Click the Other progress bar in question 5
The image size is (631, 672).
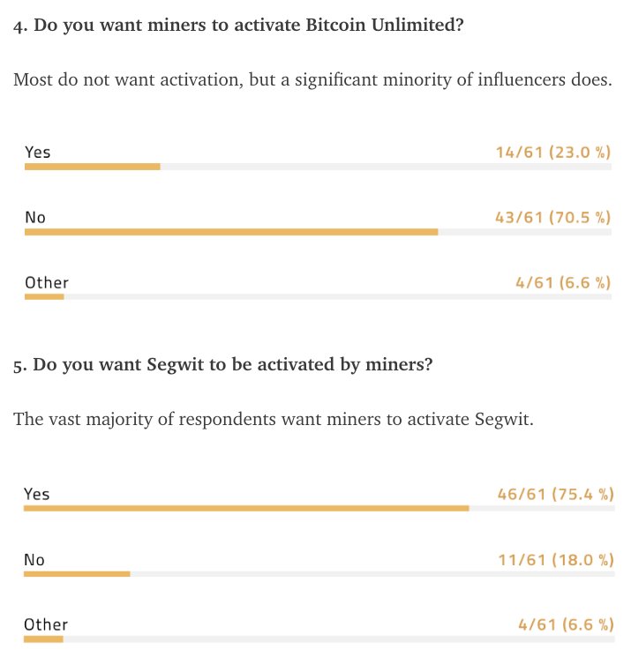319,639
